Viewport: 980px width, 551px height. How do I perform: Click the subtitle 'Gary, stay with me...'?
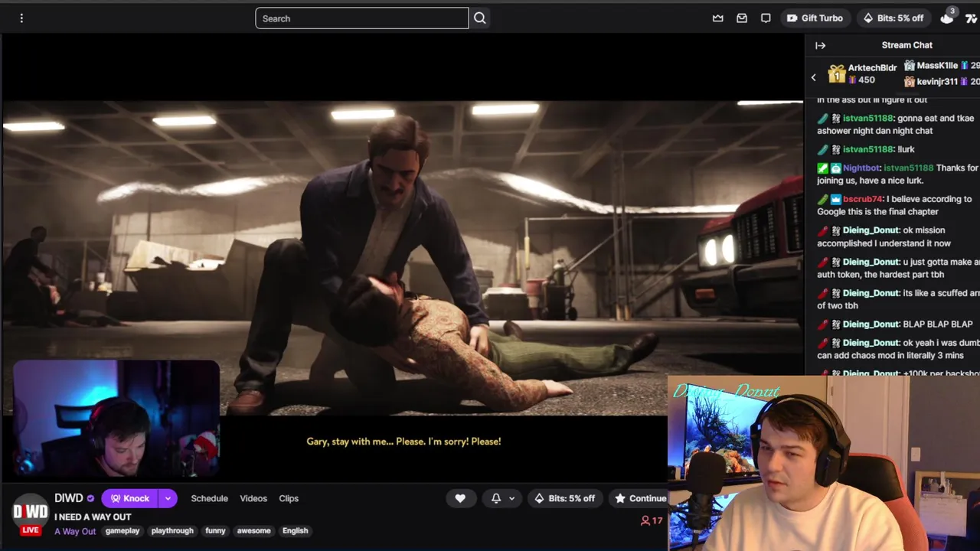tap(403, 442)
